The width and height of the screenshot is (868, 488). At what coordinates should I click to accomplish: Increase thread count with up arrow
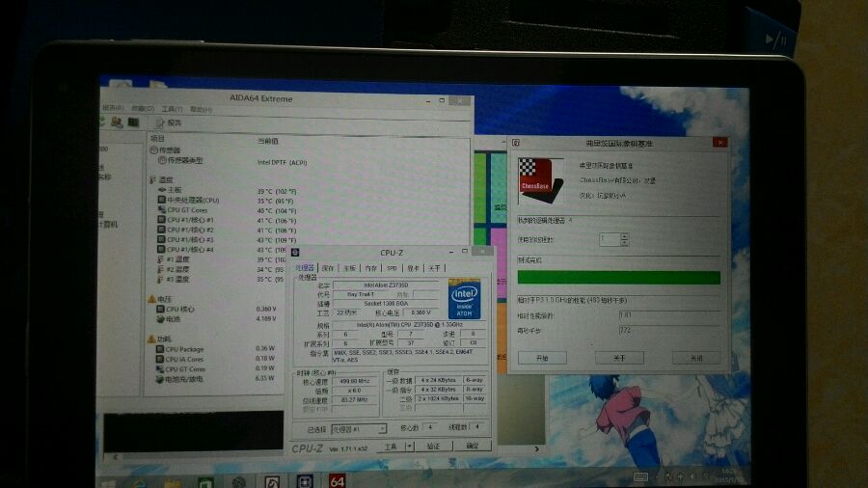point(624,236)
